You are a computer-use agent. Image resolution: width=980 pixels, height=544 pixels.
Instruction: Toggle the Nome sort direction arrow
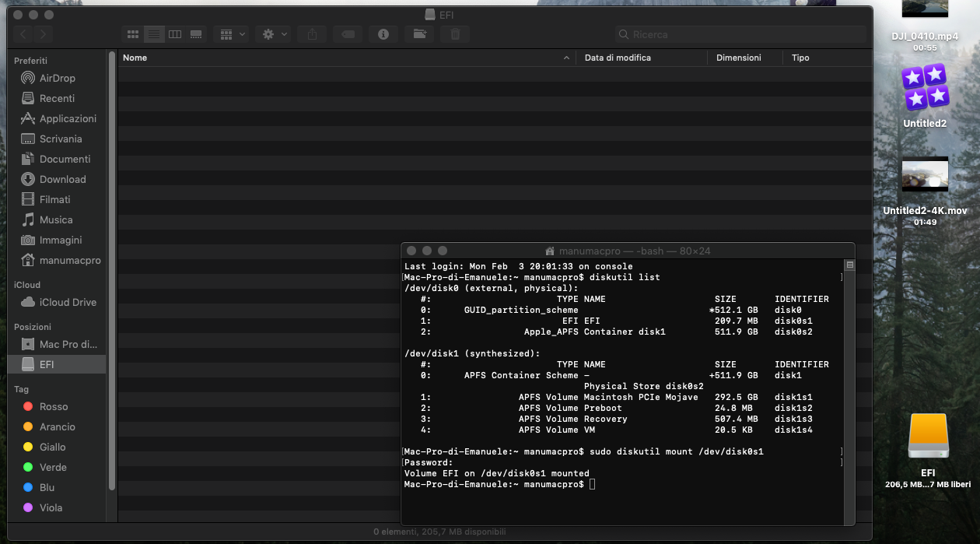(566, 58)
